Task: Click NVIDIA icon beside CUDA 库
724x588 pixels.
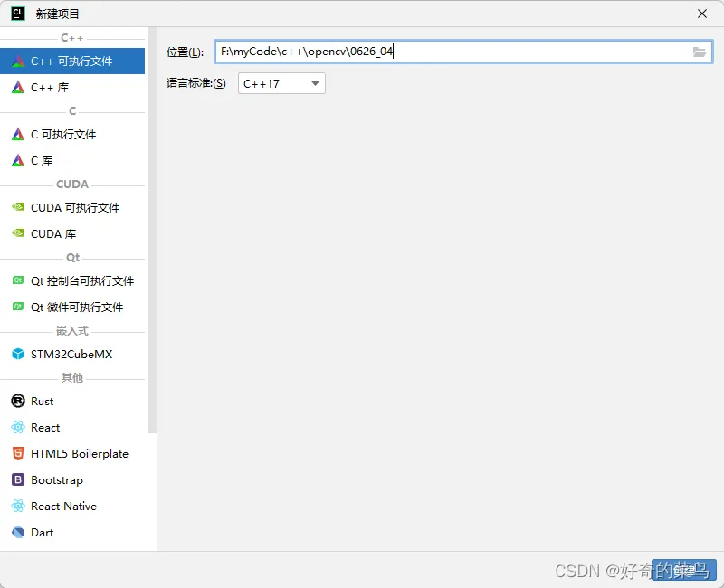Action: point(17,233)
